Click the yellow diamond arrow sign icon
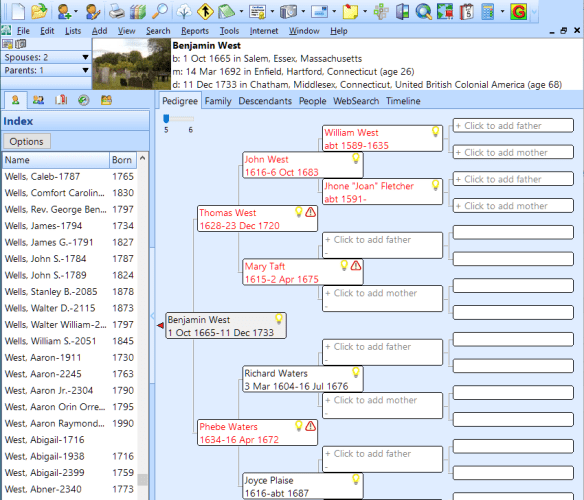Screen dimensions: 584x500 [x=205, y=11]
